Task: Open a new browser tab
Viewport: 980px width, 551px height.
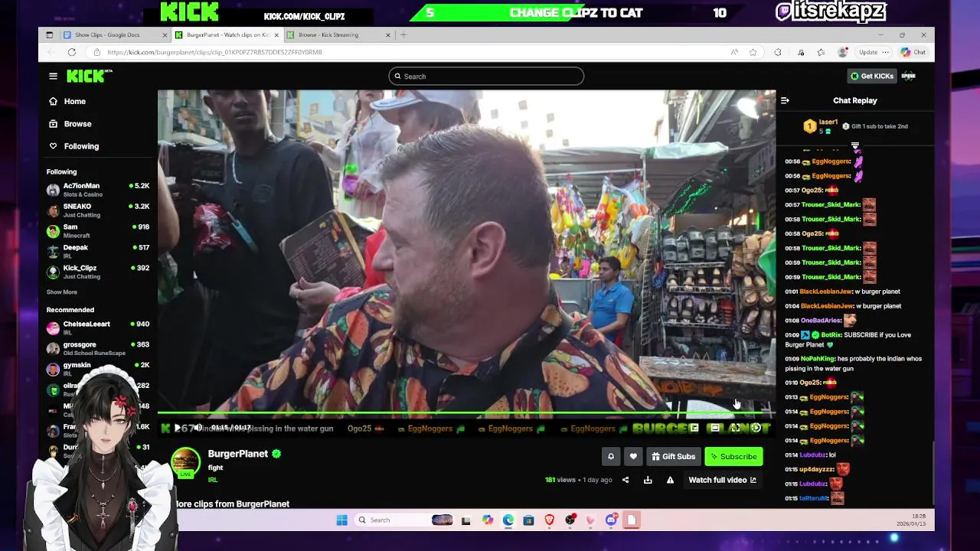Action: tap(403, 34)
